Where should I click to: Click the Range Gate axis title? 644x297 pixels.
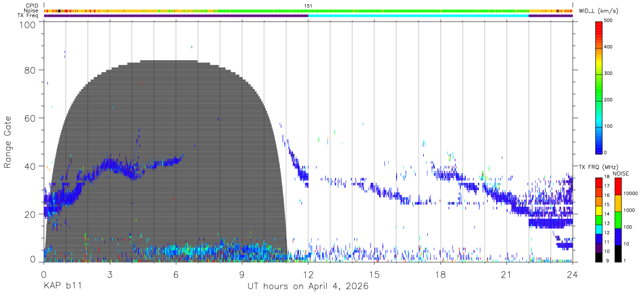(x=8, y=142)
